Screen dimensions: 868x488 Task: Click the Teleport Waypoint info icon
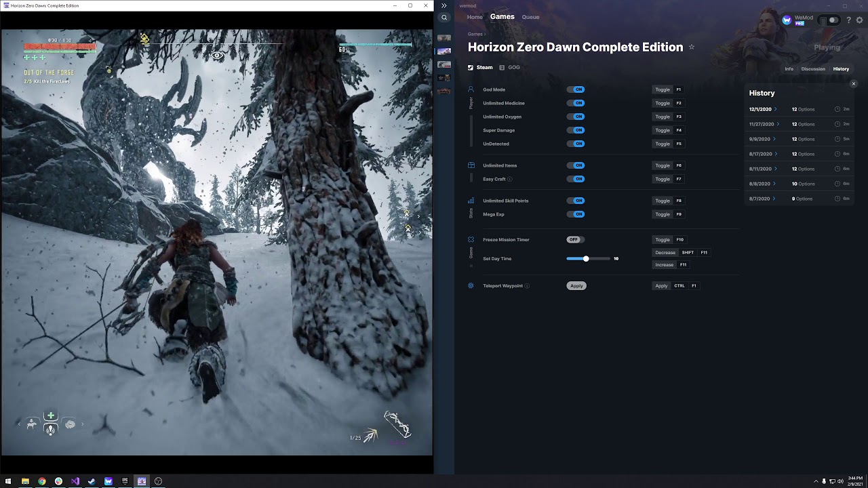coord(527,286)
